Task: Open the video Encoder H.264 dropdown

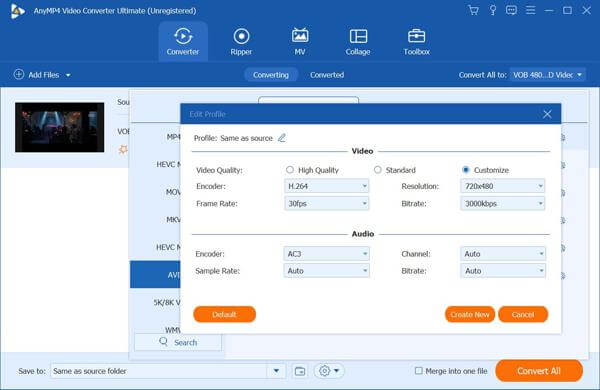Action: click(327, 186)
